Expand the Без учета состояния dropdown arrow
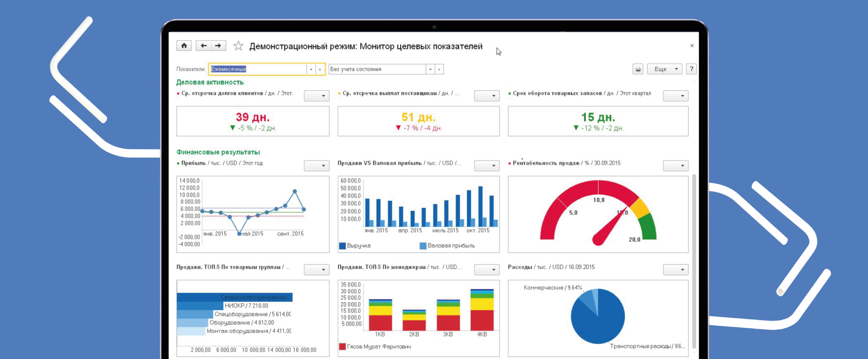This screenshot has width=868, height=359. pos(430,69)
